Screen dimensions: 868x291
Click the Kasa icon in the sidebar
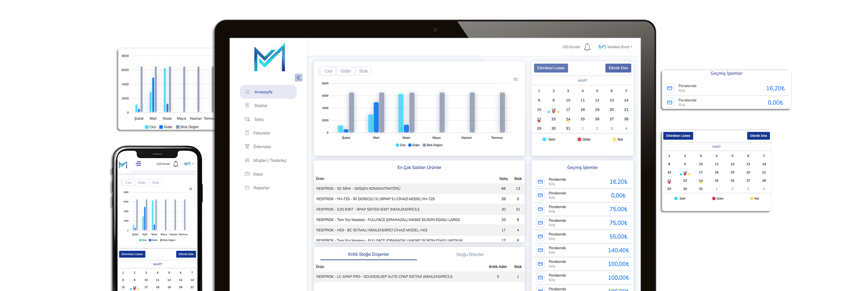click(x=247, y=174)
